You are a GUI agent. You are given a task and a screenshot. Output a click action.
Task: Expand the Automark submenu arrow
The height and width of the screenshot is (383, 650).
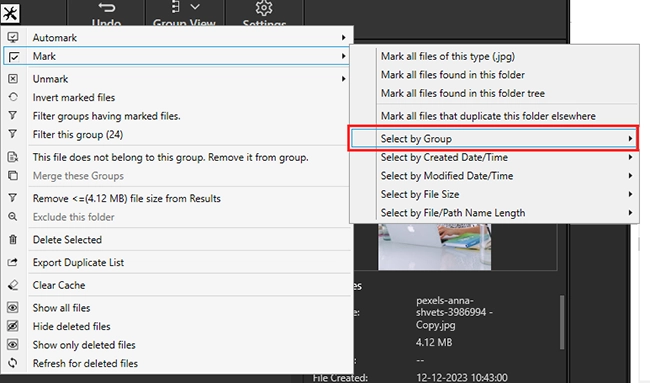click(343, 37)
